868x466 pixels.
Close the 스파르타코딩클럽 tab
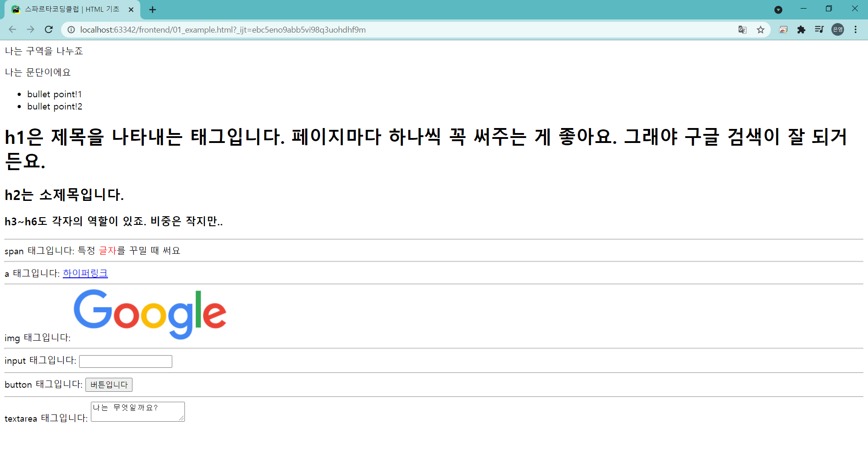click(x=131, y=10)
